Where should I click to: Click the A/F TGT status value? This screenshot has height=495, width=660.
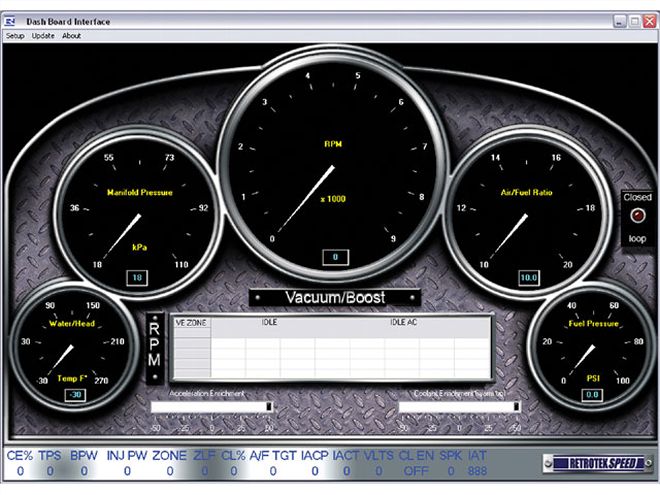(x=273, y=471)
